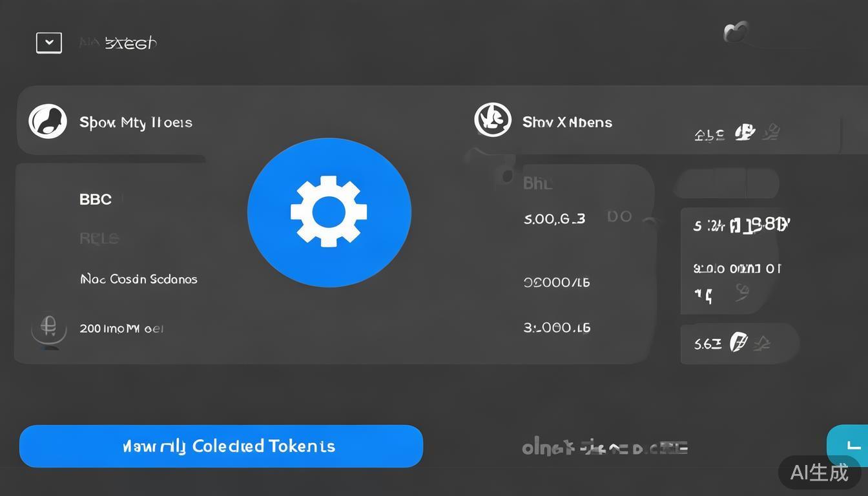Click the cloud icon in the top-right corner
Image resolution: width=868 pixels, height=496 pixels.
736,32
